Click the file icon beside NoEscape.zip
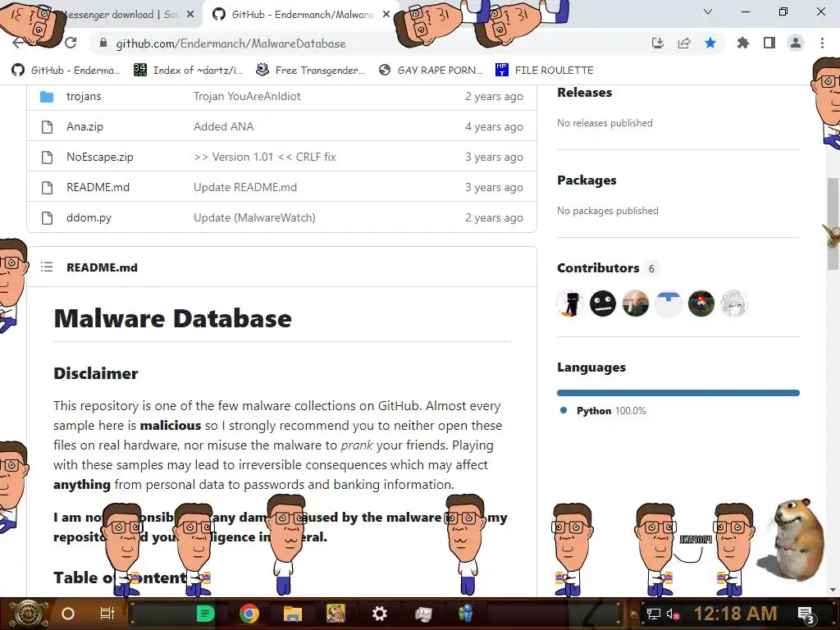 coord(47,157)
